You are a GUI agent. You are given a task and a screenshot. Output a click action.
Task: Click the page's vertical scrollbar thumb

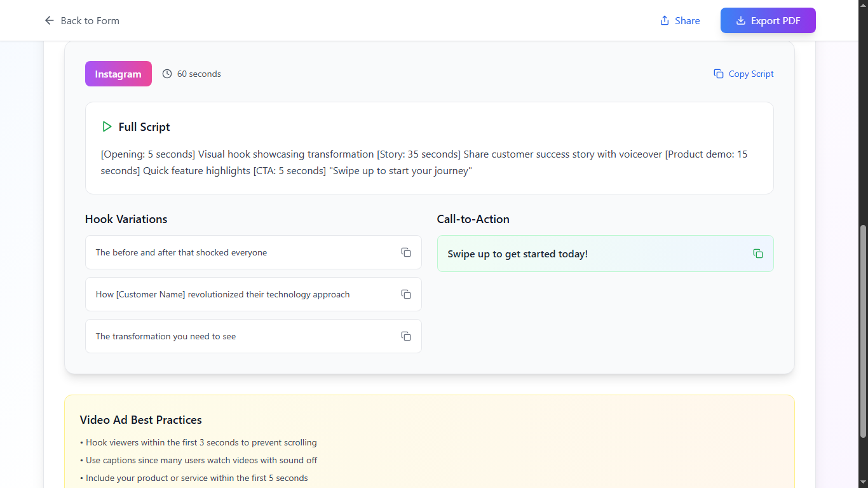coord(862,330)
